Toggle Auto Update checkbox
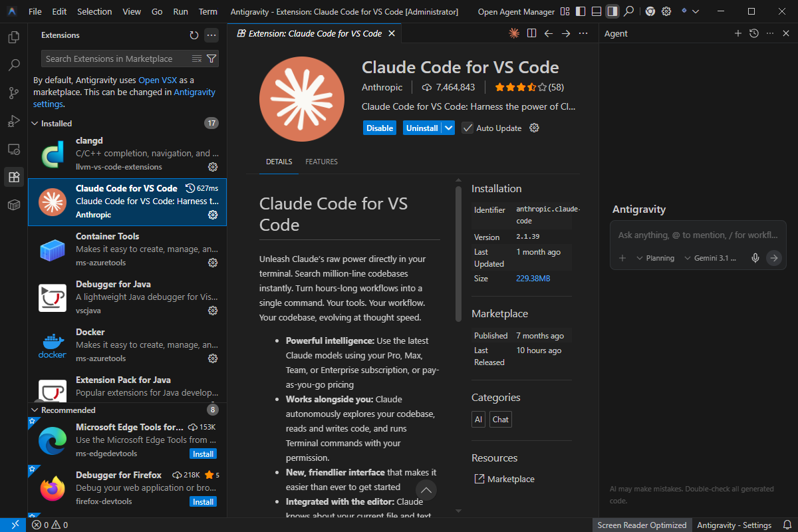This screenshot has width=798, height=532. click(467, 128)
